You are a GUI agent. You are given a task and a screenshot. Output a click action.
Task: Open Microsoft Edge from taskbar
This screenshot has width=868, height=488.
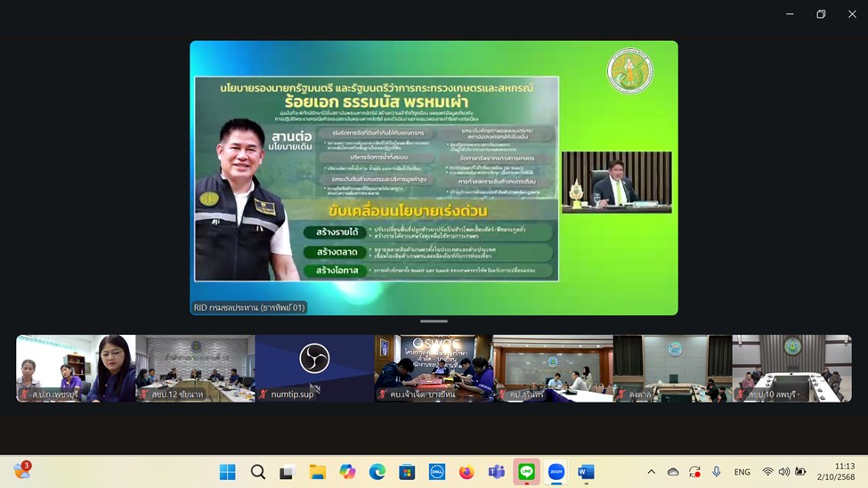(377, 472)
